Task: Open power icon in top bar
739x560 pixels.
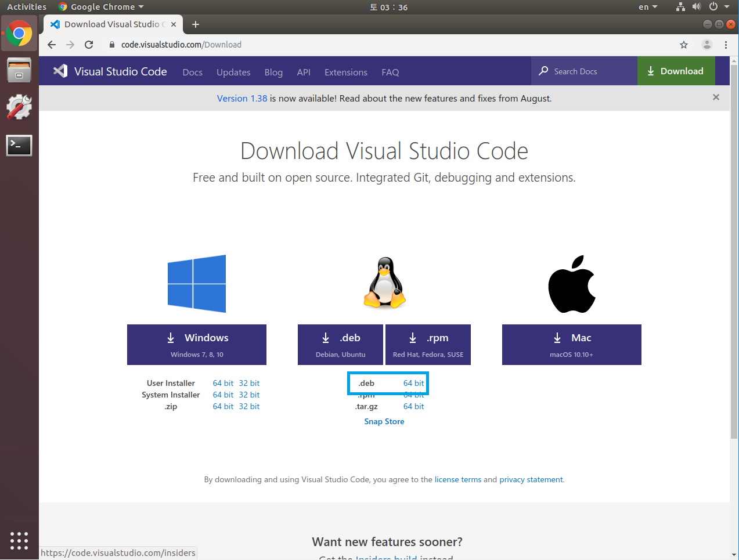Action: pyautogui.click(x=713, y=7)
